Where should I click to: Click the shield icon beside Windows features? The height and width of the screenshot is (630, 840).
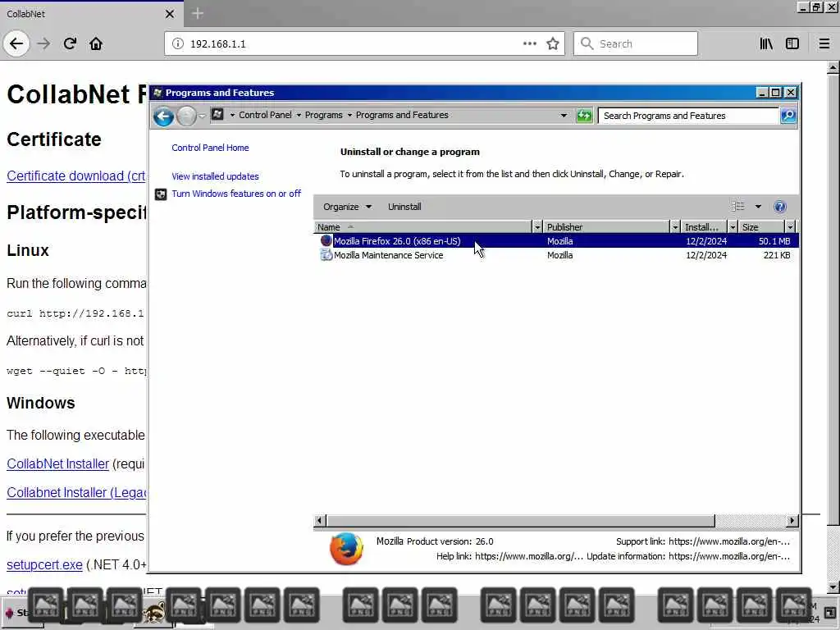161,194
